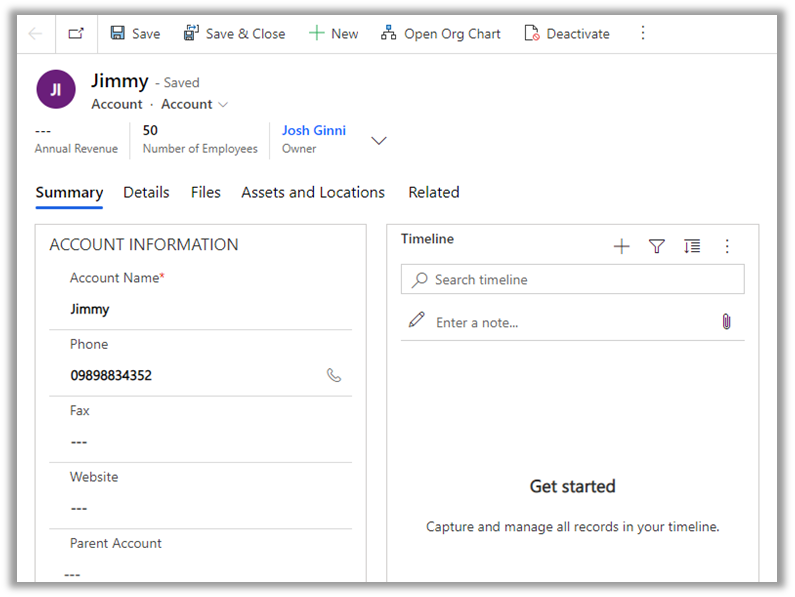Click the Enter a note field
The image size is (795, 597).
pyautogui.click(x=560, y=323)
